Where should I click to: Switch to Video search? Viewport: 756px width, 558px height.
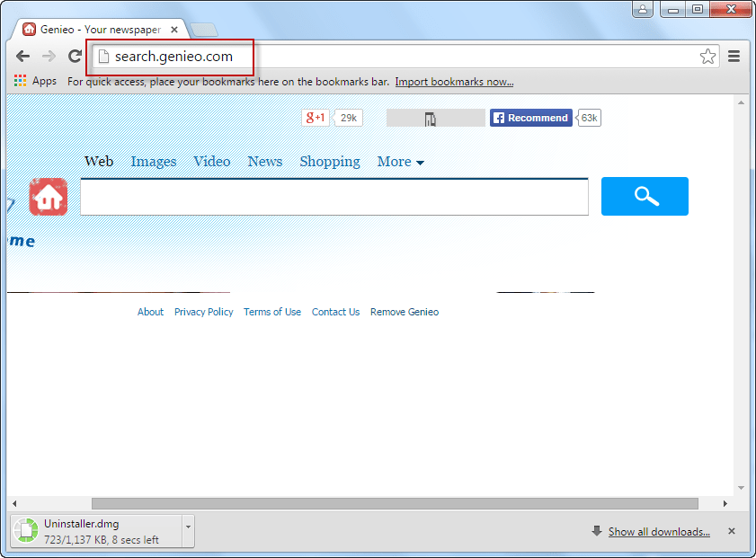(x=211, y=162)
